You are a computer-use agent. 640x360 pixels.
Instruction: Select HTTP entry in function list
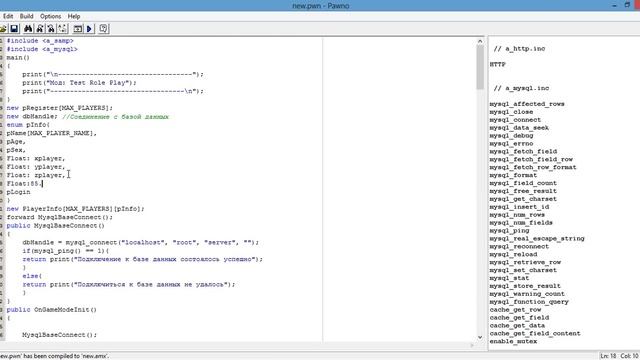[498, 64]
